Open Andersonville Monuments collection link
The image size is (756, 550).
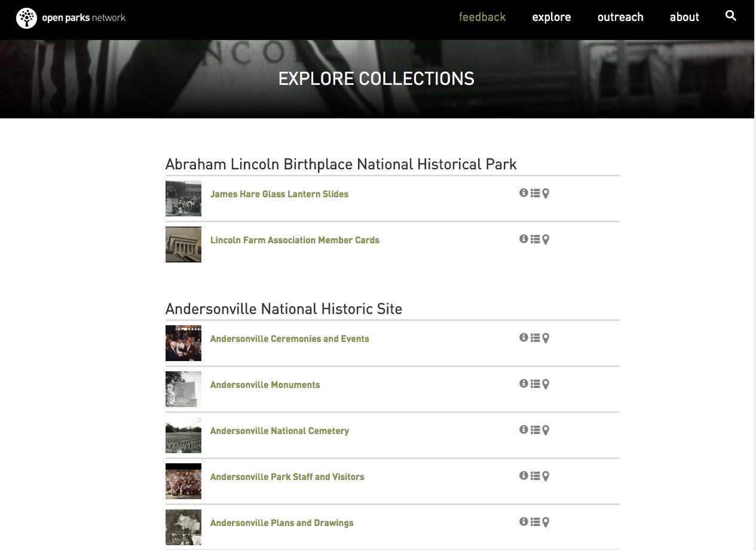(x=265, y=384)
